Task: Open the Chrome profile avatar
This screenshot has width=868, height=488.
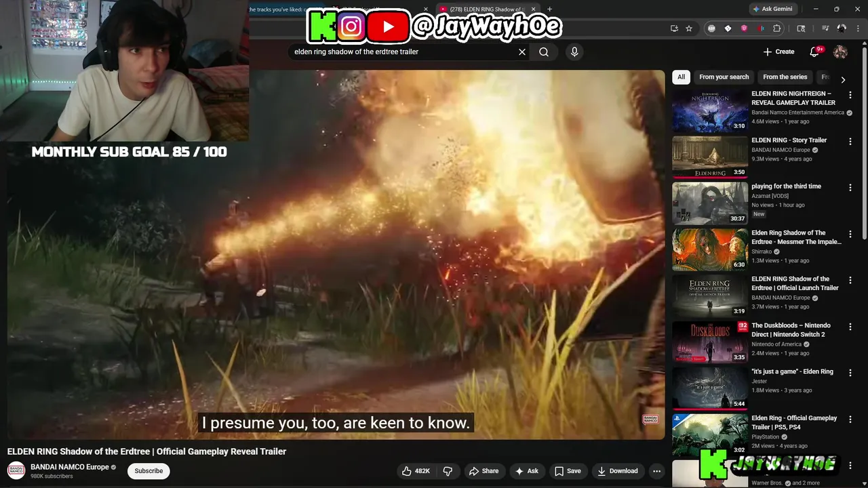Action: 842,28
